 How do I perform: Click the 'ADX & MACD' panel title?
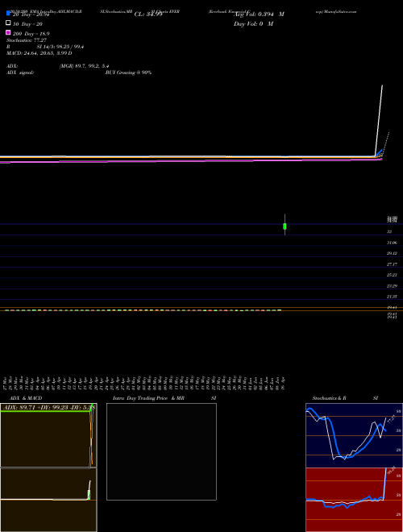tap(26, 398)
